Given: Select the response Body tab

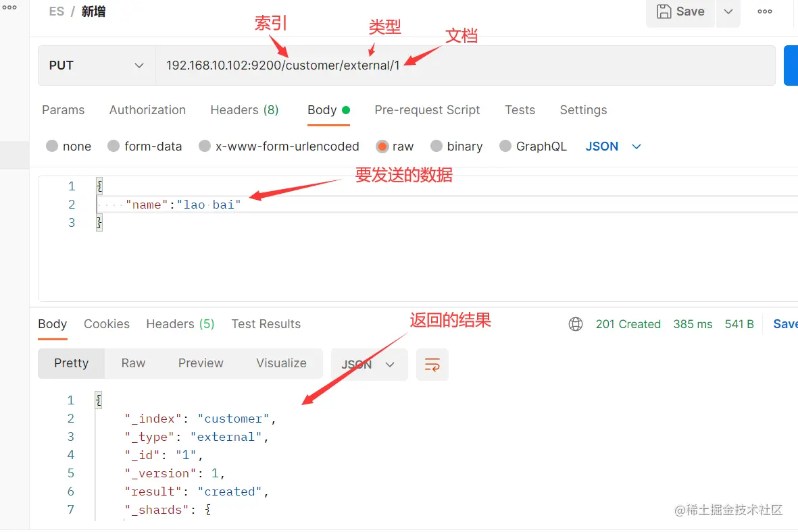Looking at the screenshot, I should (53, 324).
